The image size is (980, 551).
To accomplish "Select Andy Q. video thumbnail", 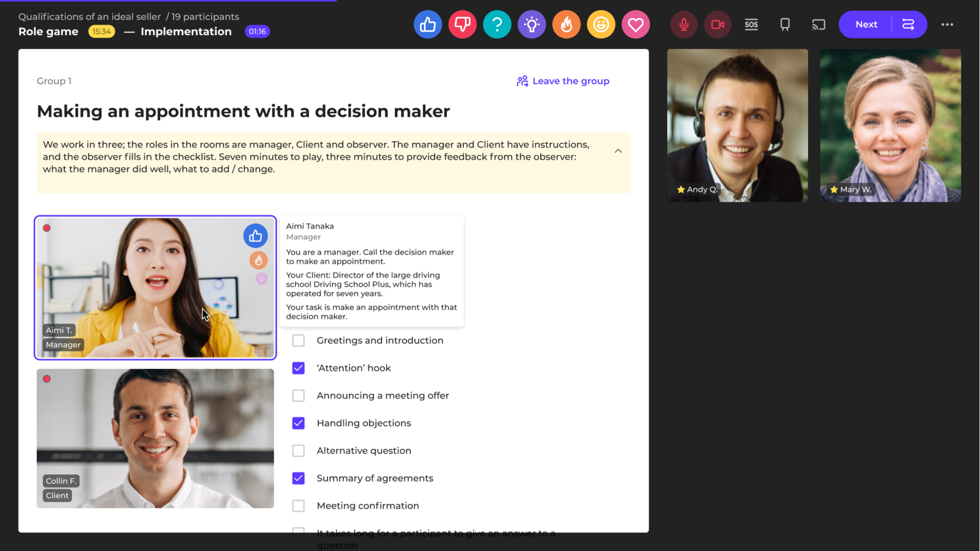I will tap(737, 125).
